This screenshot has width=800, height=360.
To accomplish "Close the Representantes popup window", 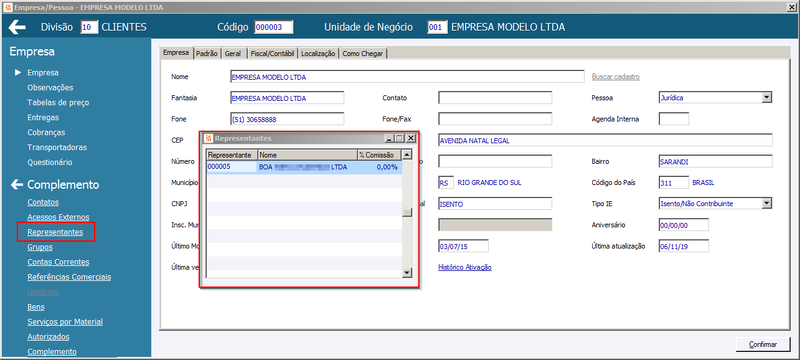I will (x=411, y=138).
